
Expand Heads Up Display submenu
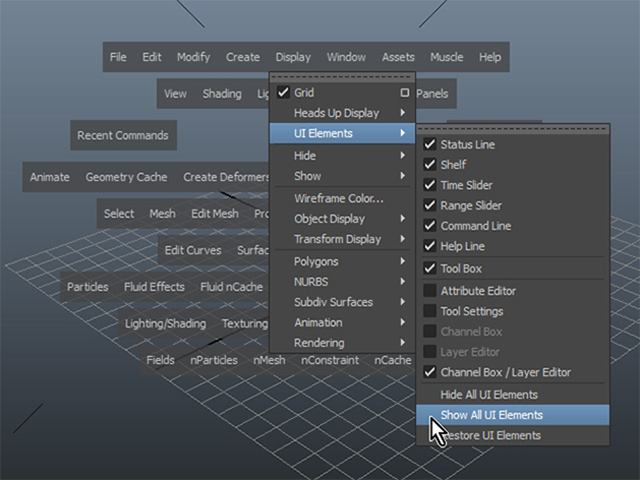[342, 113]
